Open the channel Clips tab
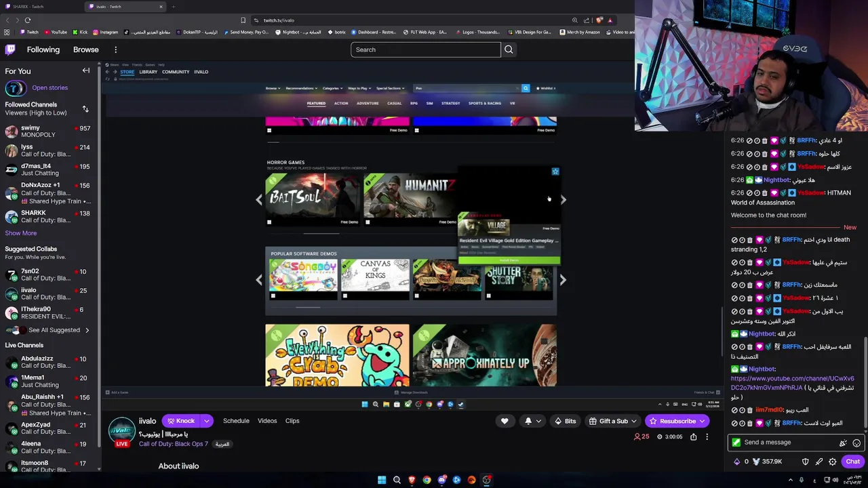868x488 pixels. 292,421
